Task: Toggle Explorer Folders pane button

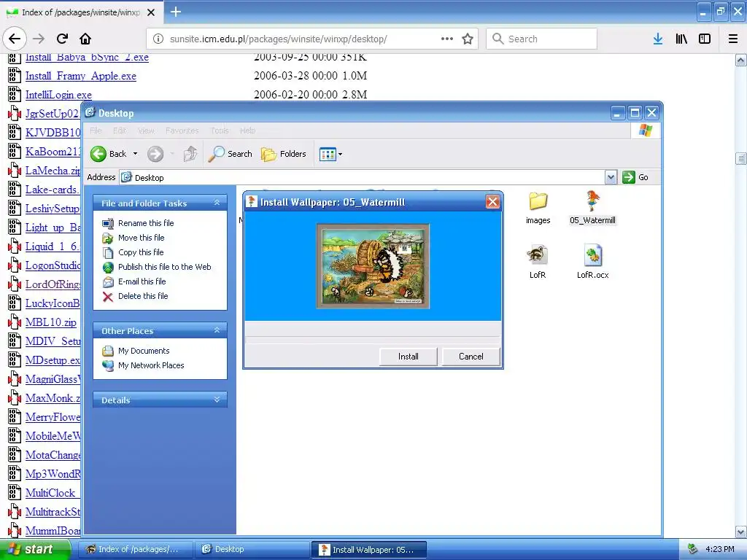Action: (284, 154)
